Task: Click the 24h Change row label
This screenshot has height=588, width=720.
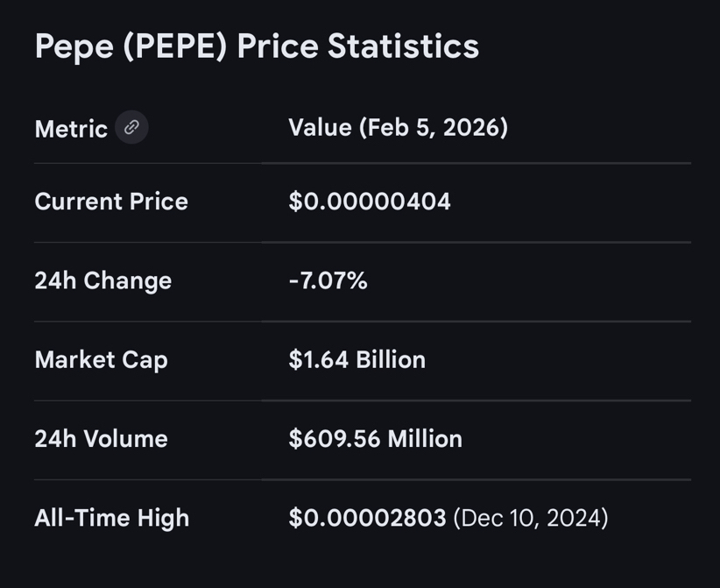Action: pyautogui.click(x=102, y=280)
